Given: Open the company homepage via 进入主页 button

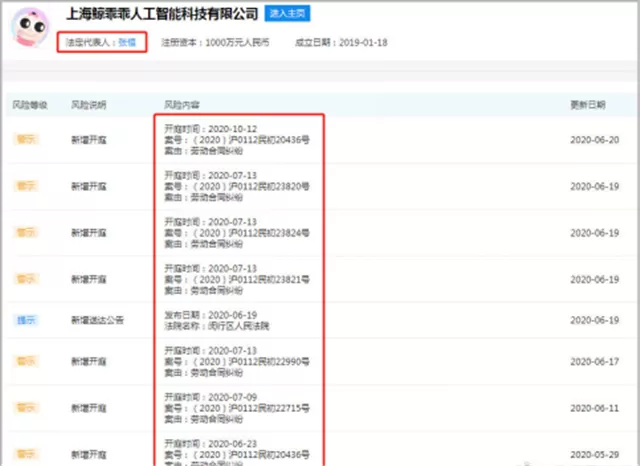Looking at the screenshot, I should pos(287,13).
